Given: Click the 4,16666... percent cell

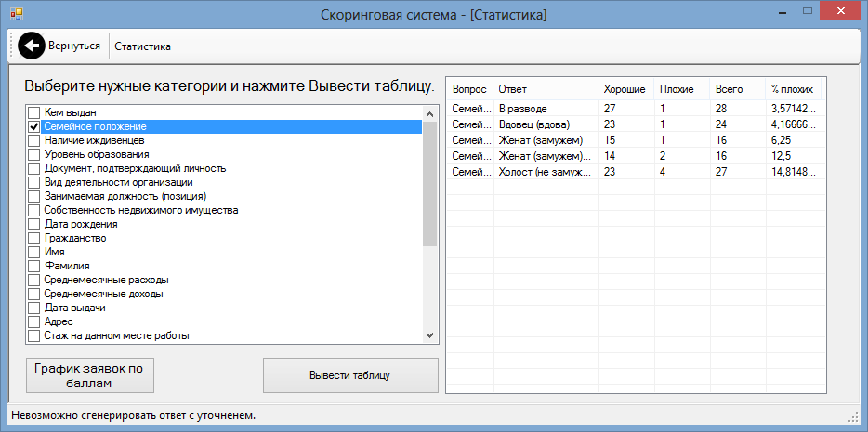Looking at the screenshot, I should click(794, 124).
